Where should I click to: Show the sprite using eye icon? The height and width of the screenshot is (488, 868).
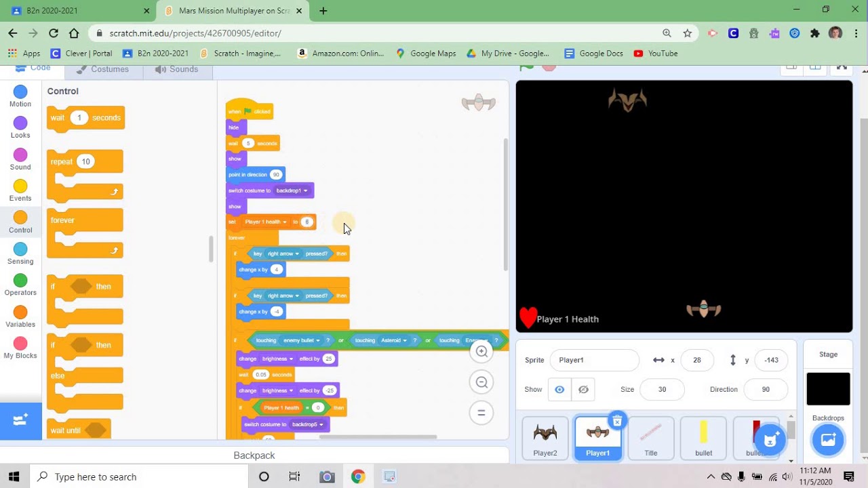pos(559,389)
